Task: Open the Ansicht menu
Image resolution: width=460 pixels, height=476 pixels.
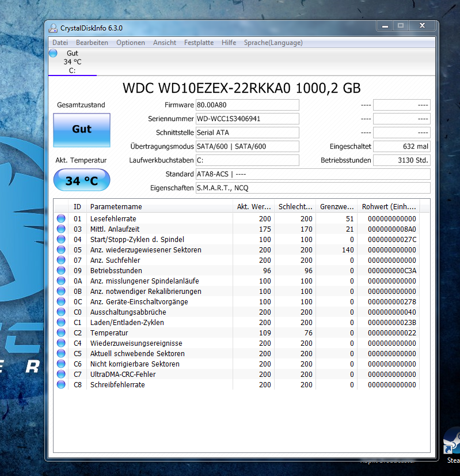Action: click(165, 43)
